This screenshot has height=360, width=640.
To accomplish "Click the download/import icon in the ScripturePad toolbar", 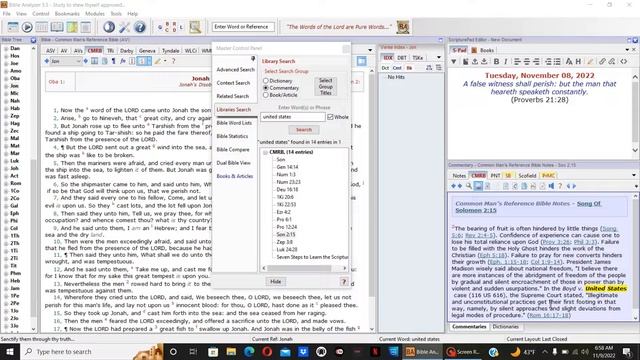I will coord(484,62).
